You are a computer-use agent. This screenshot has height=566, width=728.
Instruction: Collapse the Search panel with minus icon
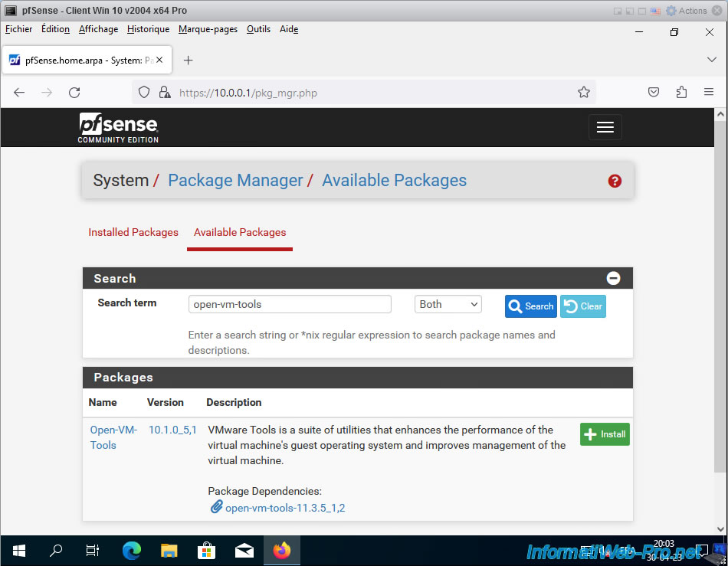click(613, 278)
